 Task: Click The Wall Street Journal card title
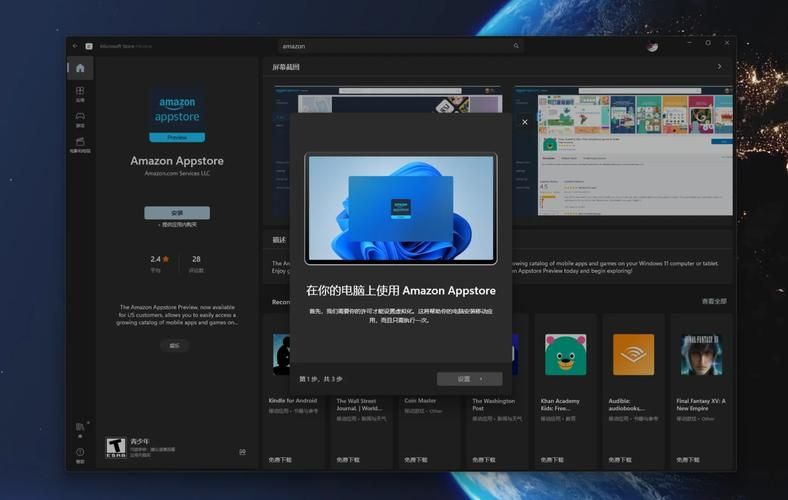coord(359,405)
